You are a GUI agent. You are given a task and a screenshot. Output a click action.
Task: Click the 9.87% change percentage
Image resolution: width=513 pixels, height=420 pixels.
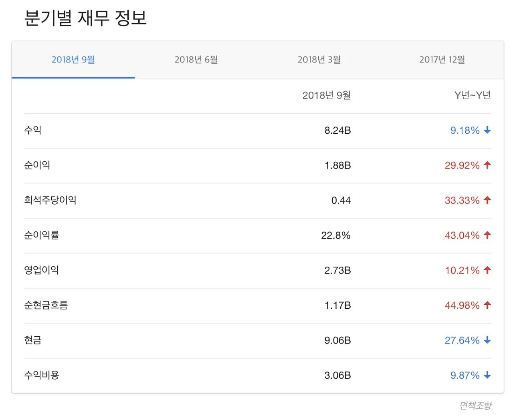(465, 376)
